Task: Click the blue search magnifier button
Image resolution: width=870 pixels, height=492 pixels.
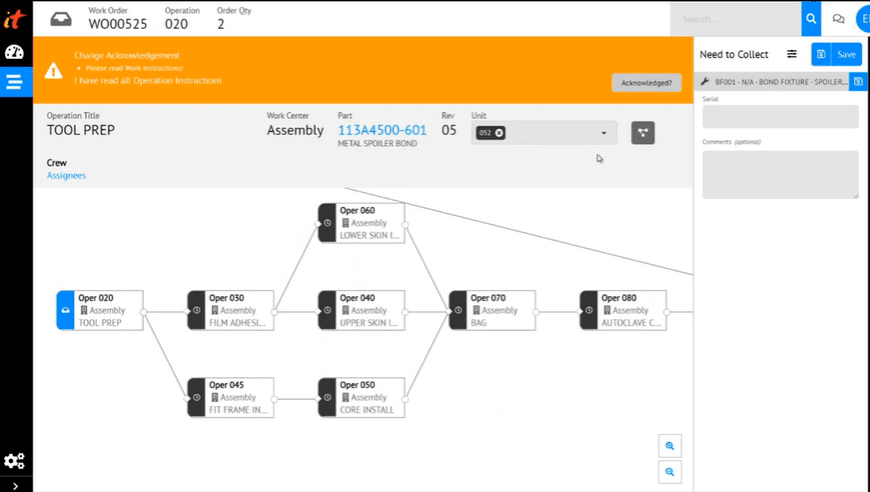Action: pyautogui.click(x=811, y=18)
